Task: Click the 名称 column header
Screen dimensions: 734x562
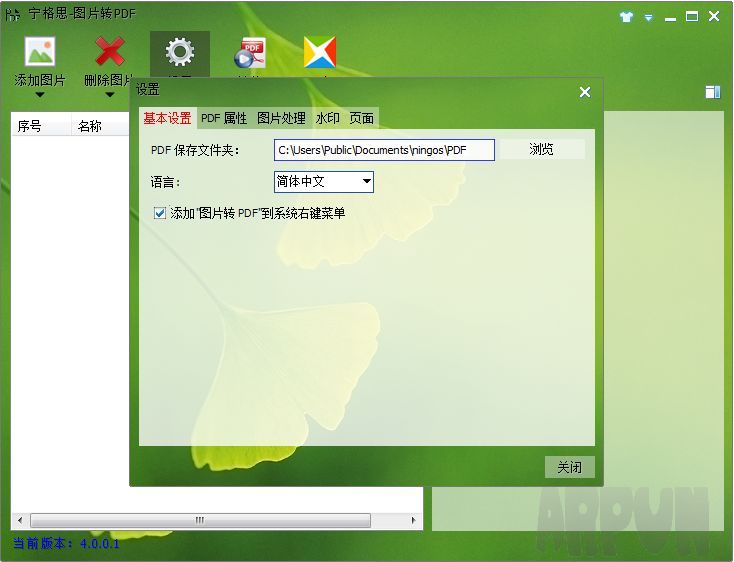Action: pyautogui.click(x=101, y=126)
